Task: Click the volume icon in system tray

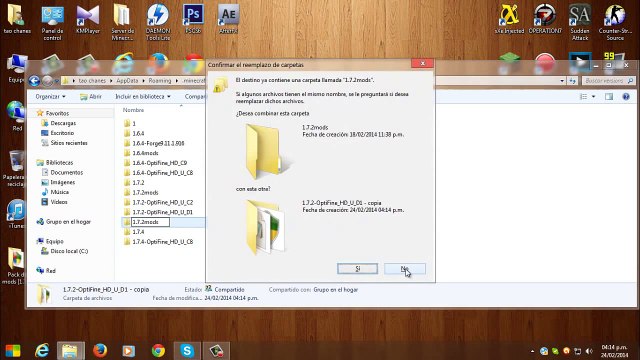Action: (589, 351)
